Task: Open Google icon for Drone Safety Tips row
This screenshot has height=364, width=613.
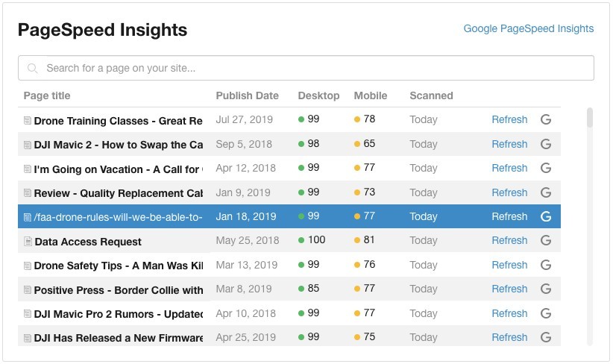Action: pyautogui.click(x=546, y=265)
